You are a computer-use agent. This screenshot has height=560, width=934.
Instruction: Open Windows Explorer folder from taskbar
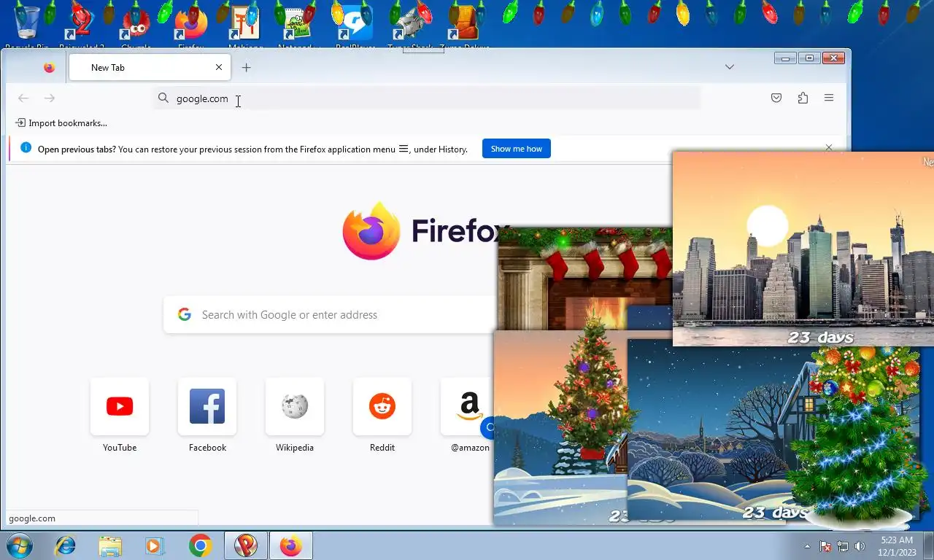[x=110, y=545]
